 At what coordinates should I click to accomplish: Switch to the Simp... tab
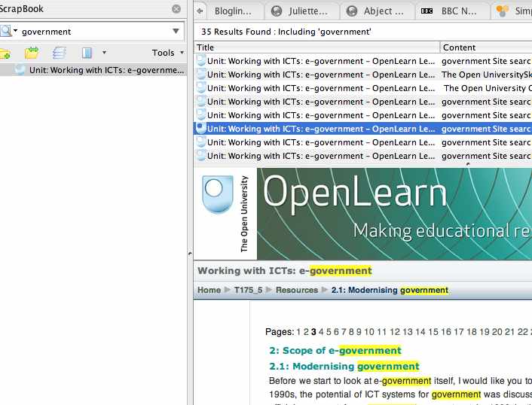(512, 11)
